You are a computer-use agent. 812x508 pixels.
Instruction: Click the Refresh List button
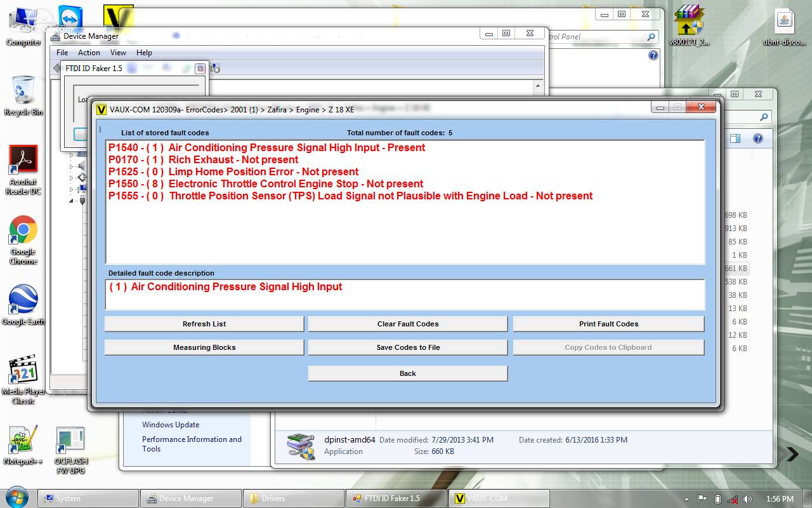(x=204, y=324)
